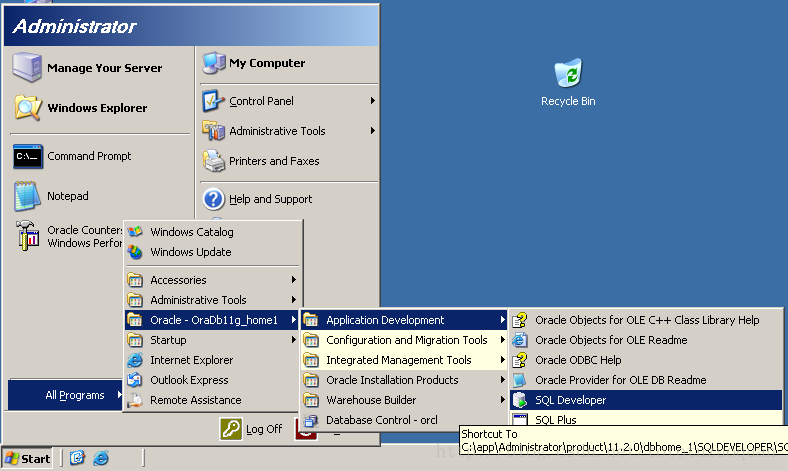Expand Oracle - OraDb11g_home1 folder
This screenshot has height=471, width=788.
(212, 320)
